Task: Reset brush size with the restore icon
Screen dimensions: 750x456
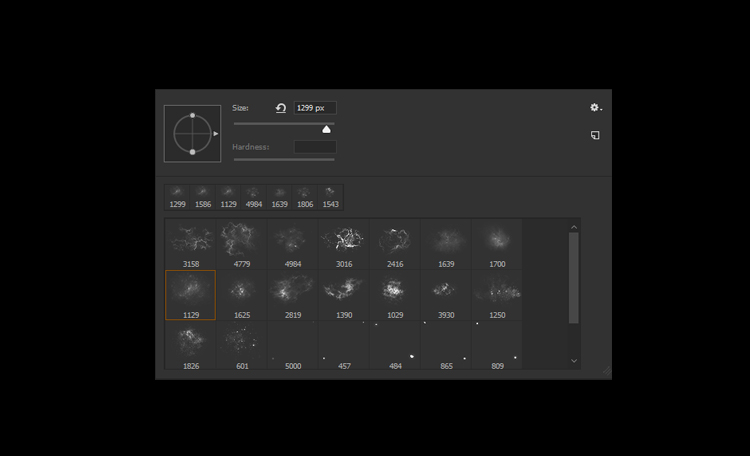Action: click(280, 108)
